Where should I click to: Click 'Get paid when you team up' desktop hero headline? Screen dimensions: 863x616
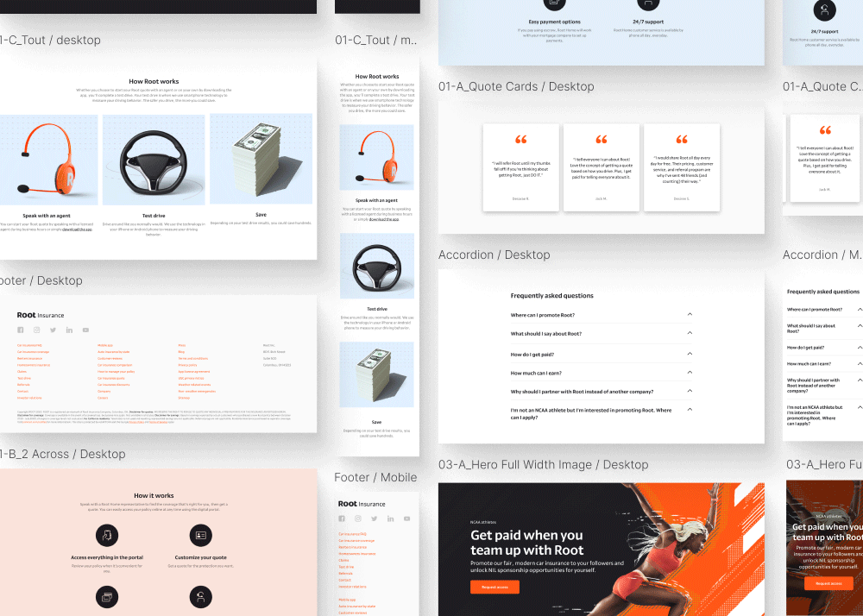click(x=526, y=543)
